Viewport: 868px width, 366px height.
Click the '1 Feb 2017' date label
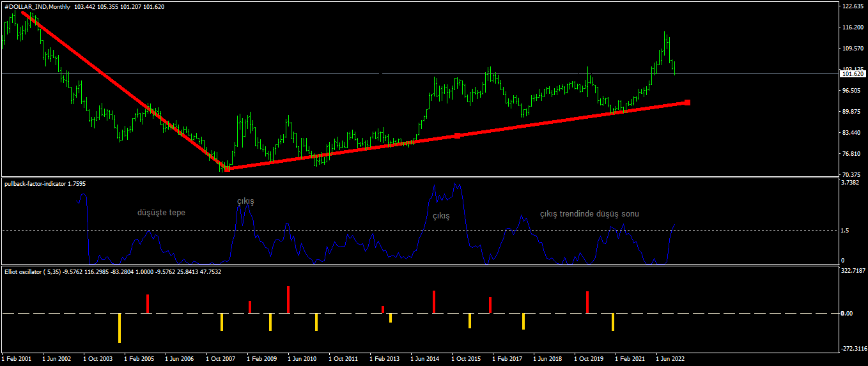pyautogui.click(x=508, y=359)
